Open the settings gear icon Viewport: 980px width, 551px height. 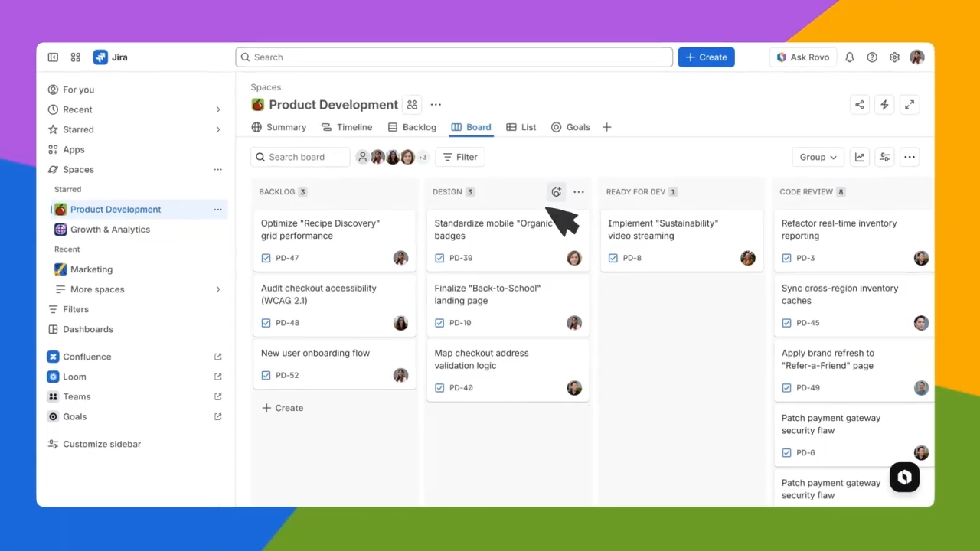click(x=894, y=57)
